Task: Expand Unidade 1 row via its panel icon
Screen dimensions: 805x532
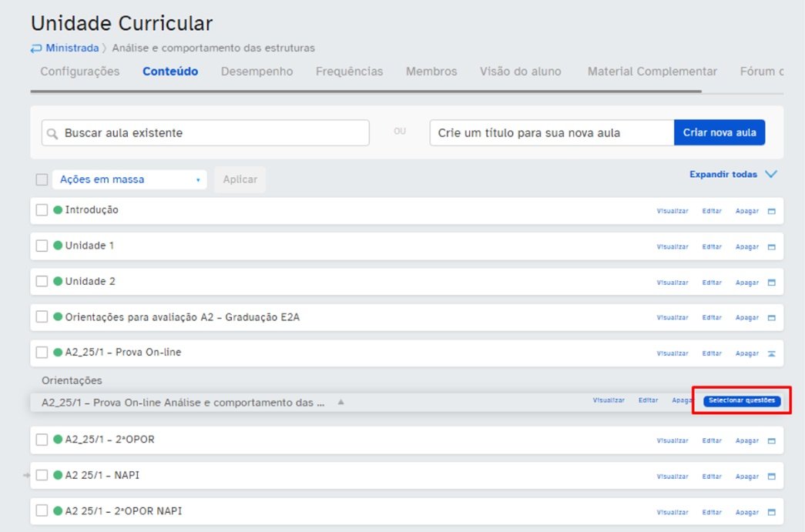Action: [771, 247]
